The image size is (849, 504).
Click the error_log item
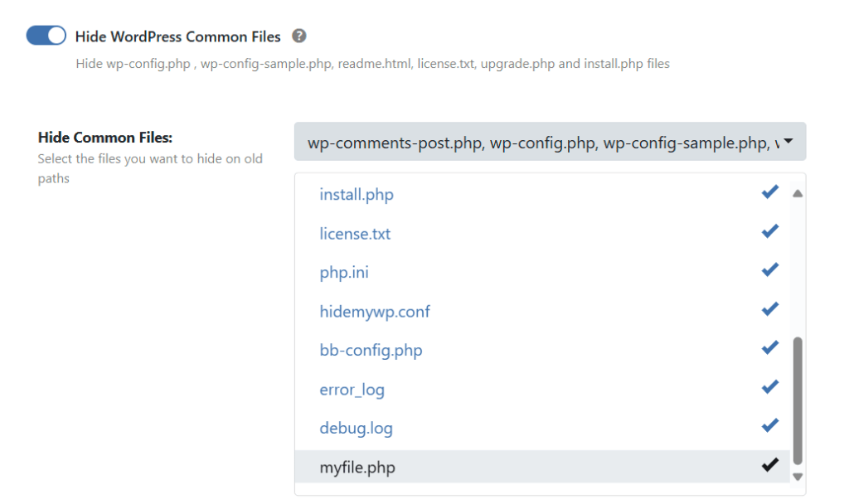pyautogui.click(x=352, y=390)
